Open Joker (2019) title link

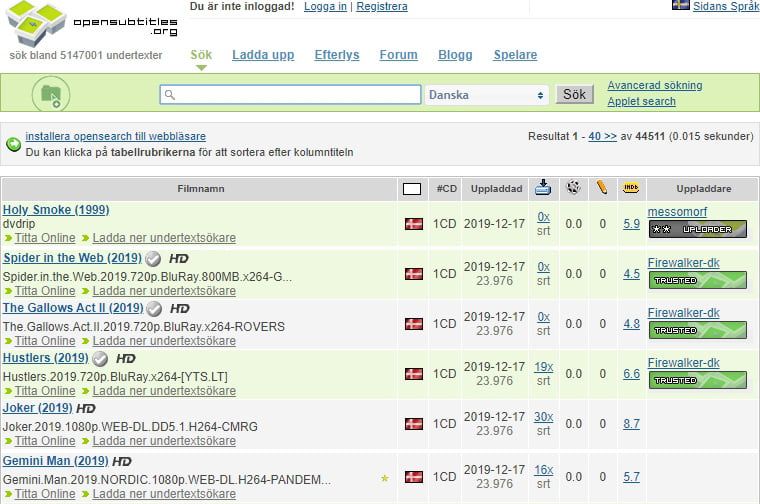(37, 408)
